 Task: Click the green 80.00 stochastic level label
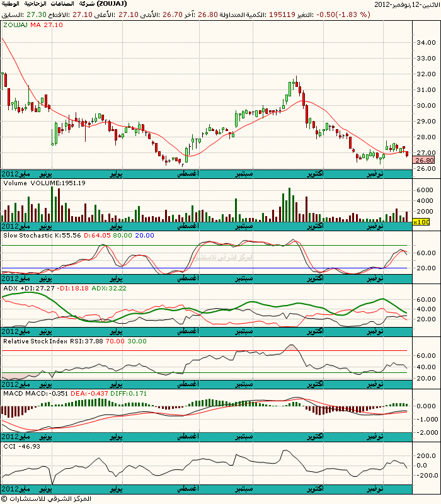point(122,235)
